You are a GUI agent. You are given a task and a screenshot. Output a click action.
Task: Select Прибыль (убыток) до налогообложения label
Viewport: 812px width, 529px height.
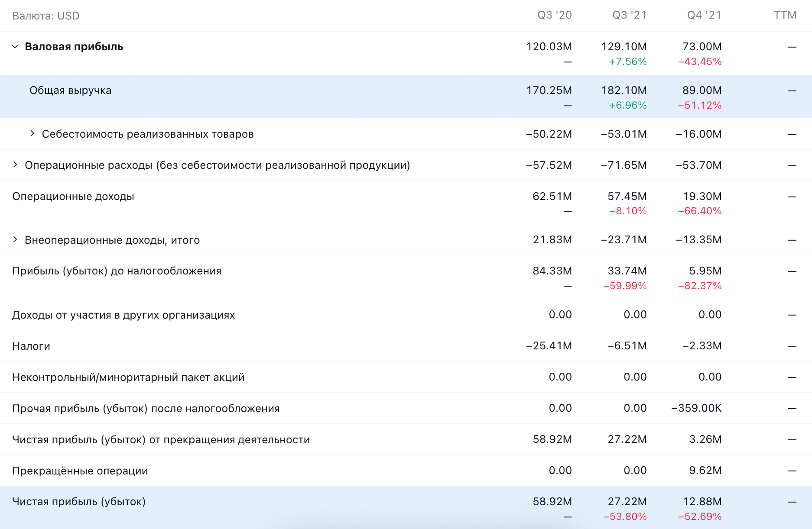tap(117, 271)
